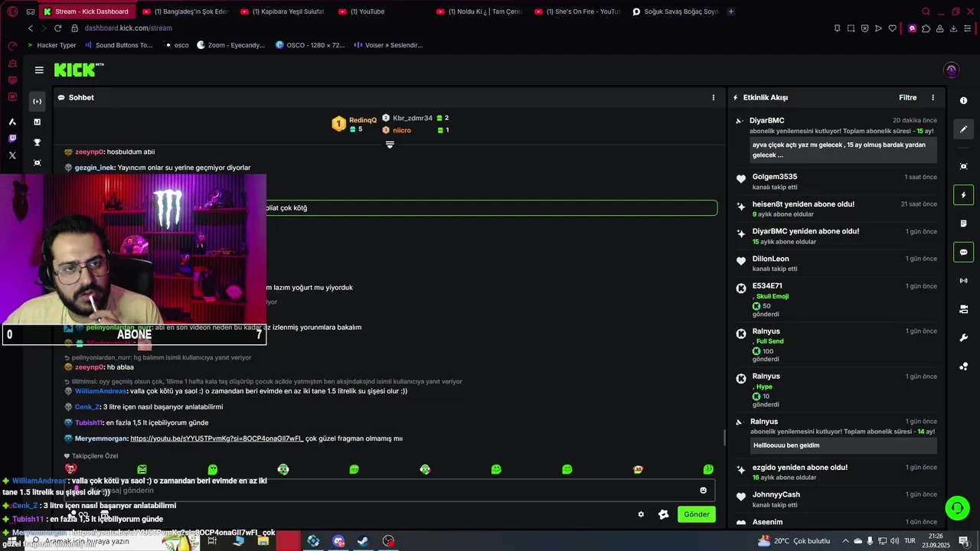Open Sound Buttons bookmark

coord(119,45)
